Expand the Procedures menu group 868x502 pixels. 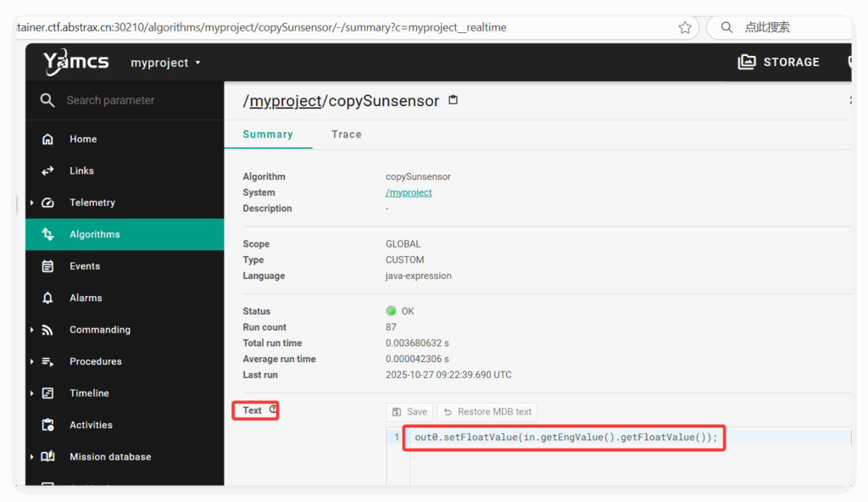[x=32, y=361]
